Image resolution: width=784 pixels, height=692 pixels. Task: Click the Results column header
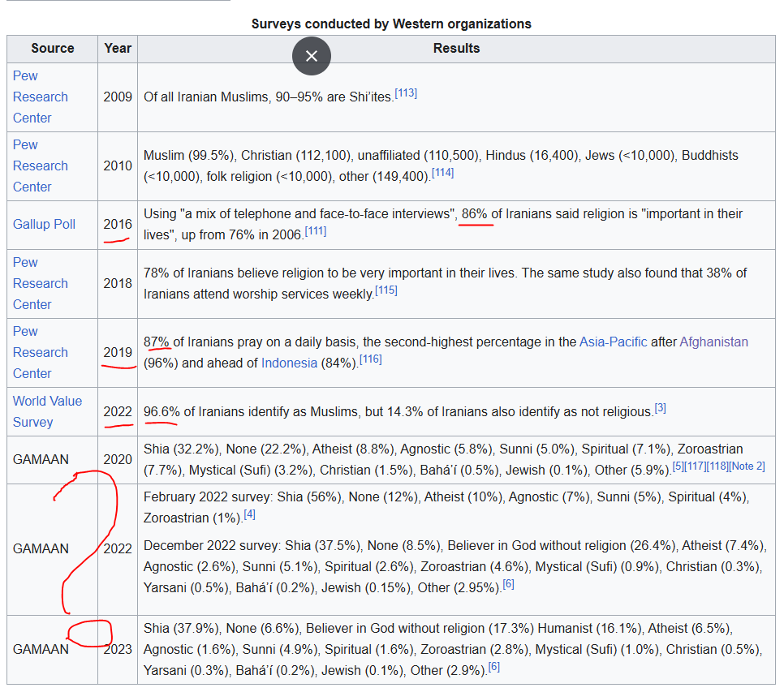coord(456,49)
